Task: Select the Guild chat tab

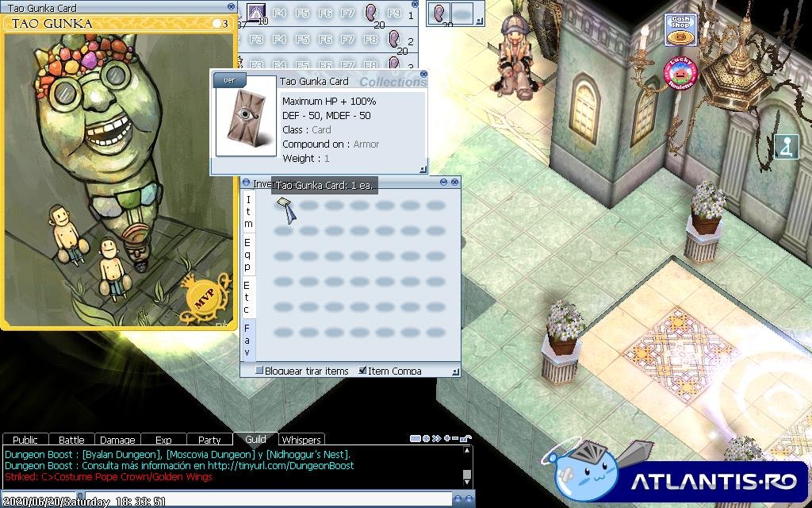Action: tap(255, 439)
